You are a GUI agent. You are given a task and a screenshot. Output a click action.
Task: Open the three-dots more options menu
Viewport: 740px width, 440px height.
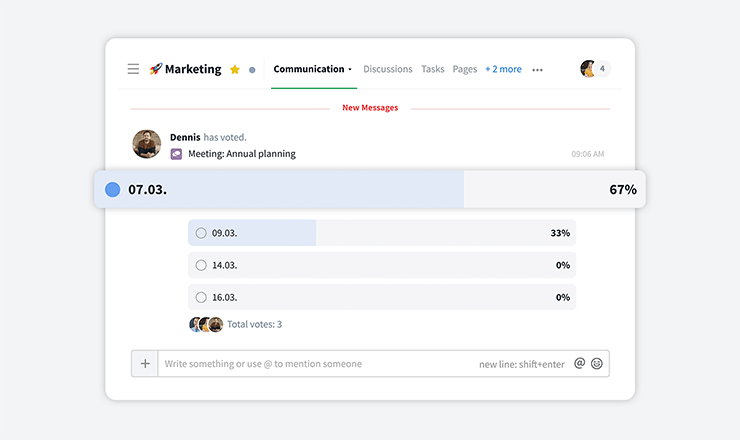pos(537,70)
